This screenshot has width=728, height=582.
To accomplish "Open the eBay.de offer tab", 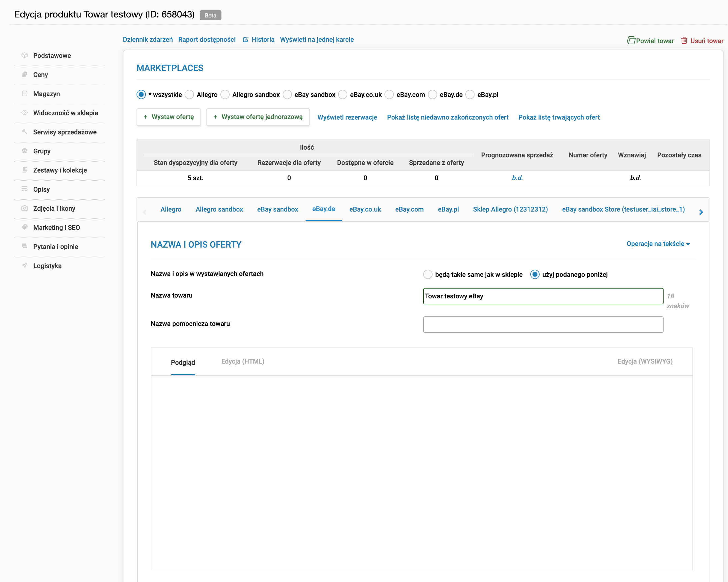I will [x=324, y=209].
